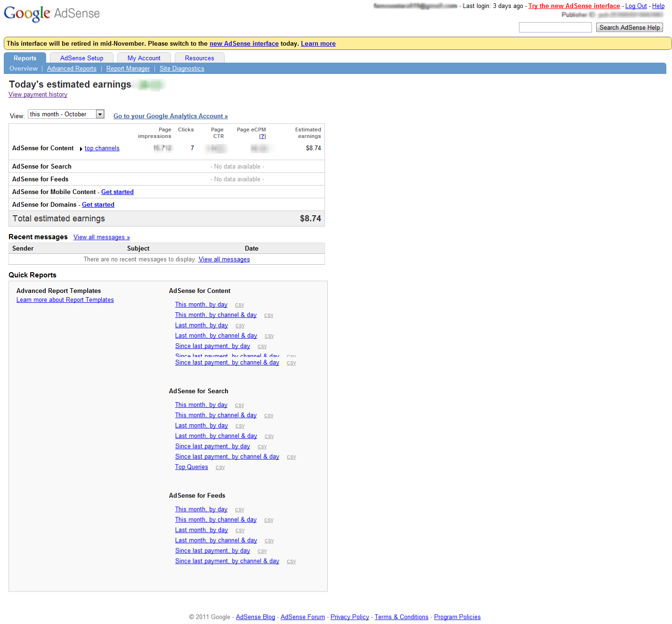View payment history
672x624 pixels.
38,95
